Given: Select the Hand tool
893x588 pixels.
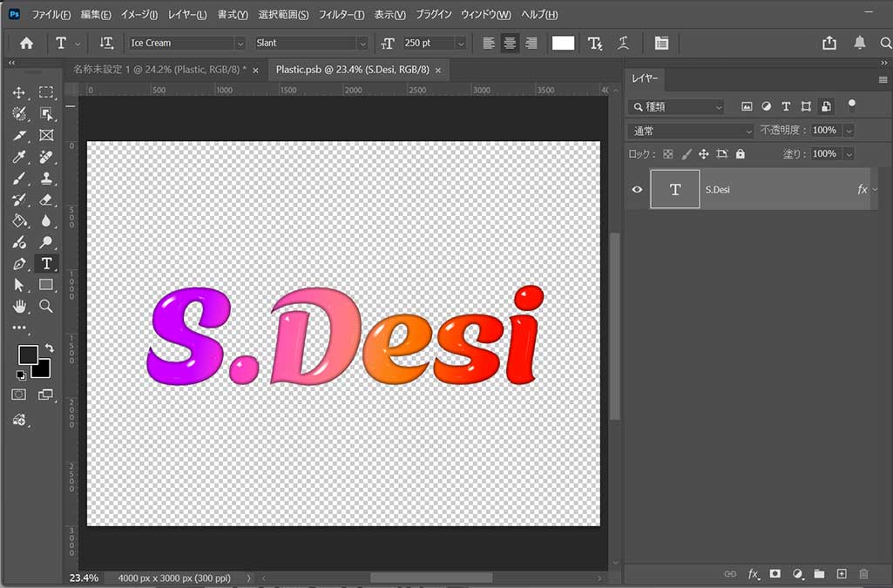Looking at the screenshot, I should (x=19, y=306).
